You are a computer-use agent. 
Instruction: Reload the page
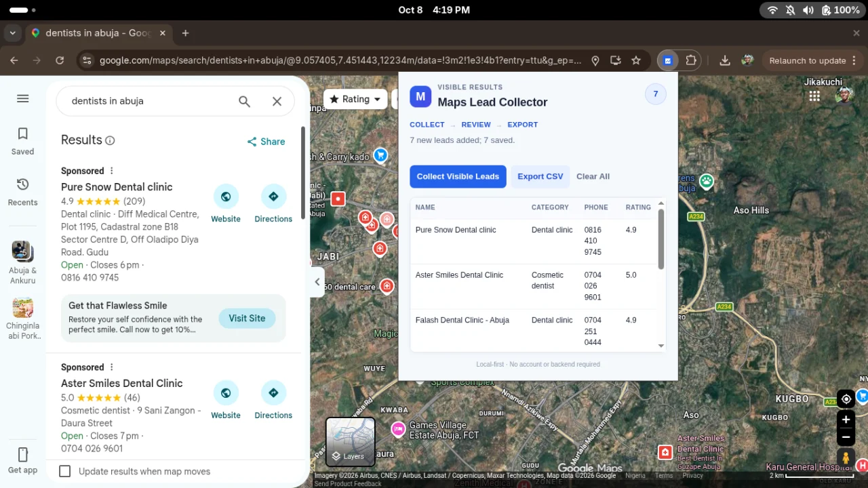pos(60,60)
